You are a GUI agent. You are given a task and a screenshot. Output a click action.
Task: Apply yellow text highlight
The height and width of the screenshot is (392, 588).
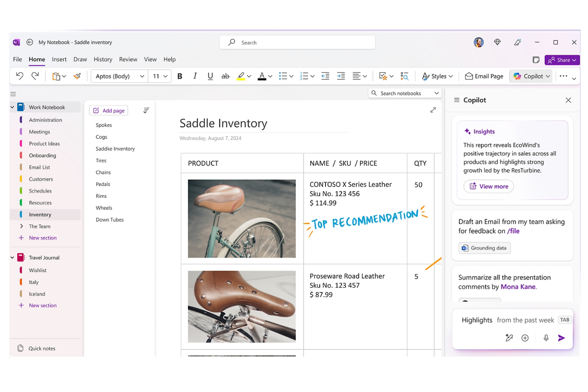(241, 76)
